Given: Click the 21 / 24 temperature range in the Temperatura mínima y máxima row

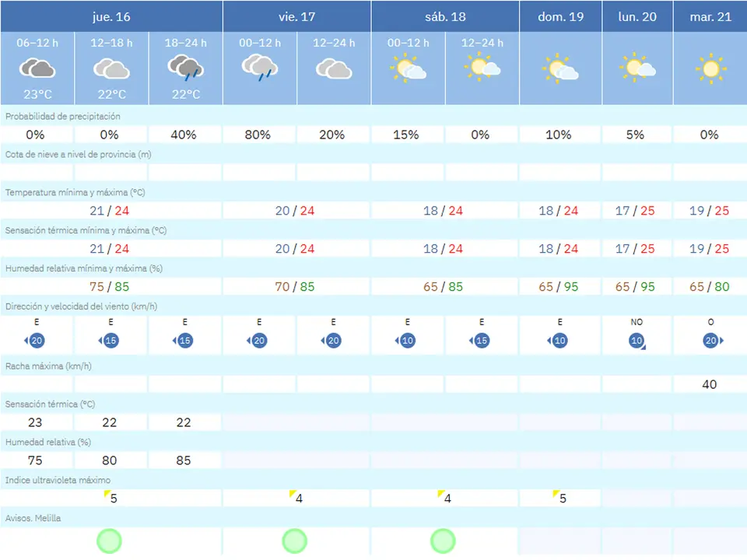Looking at the screenshot, I should pyautogui.click(x=109, y=211).
